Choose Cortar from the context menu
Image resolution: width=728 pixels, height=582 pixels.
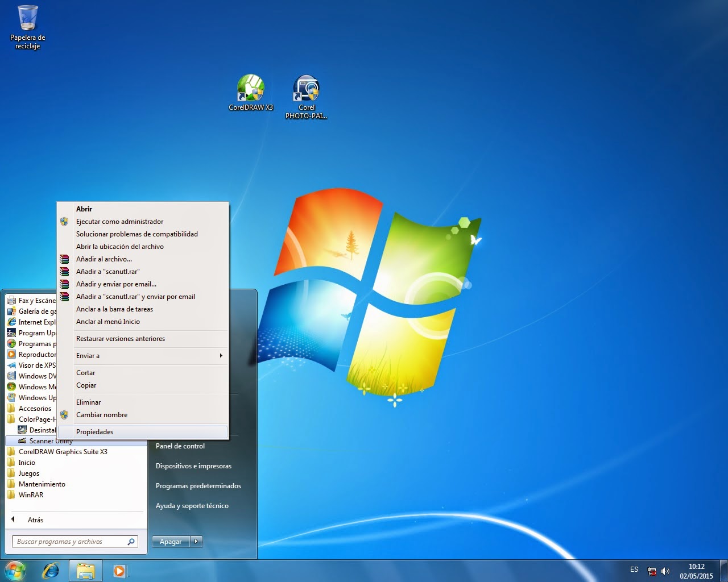[x=143, y=373]
